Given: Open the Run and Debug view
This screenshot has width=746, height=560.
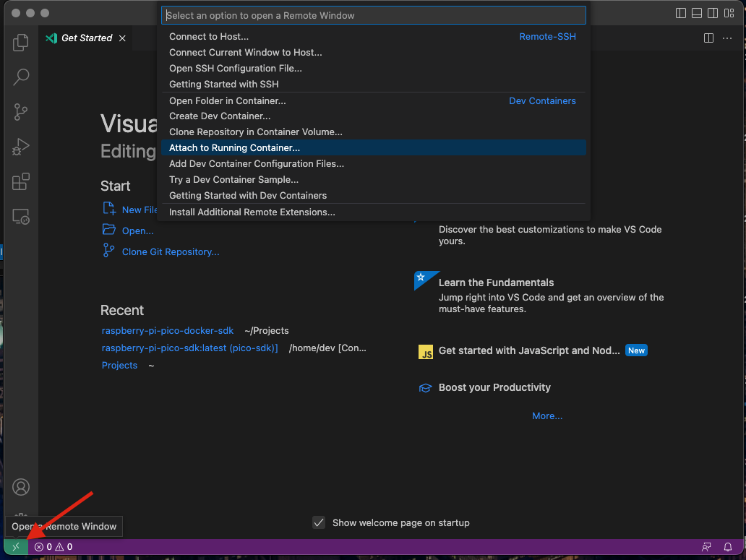Looking at the screenshot, I should click(x=20, y=147).
